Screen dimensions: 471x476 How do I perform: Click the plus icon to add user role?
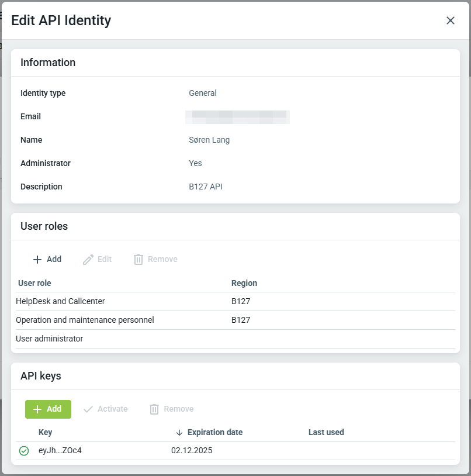[37, 260]
